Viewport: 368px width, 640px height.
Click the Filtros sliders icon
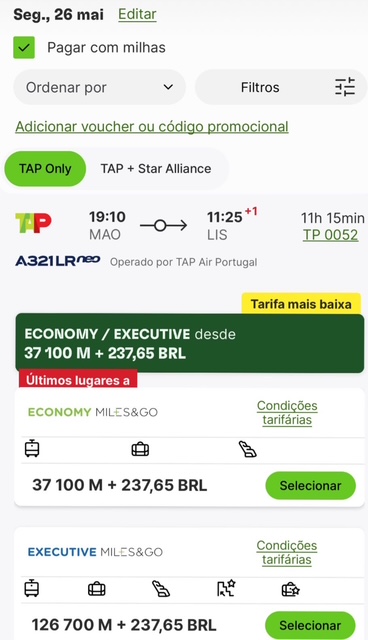point(345,87)
